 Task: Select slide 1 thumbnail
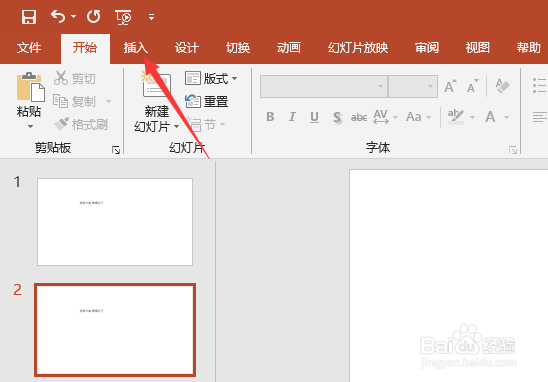[x=115, y=222]
